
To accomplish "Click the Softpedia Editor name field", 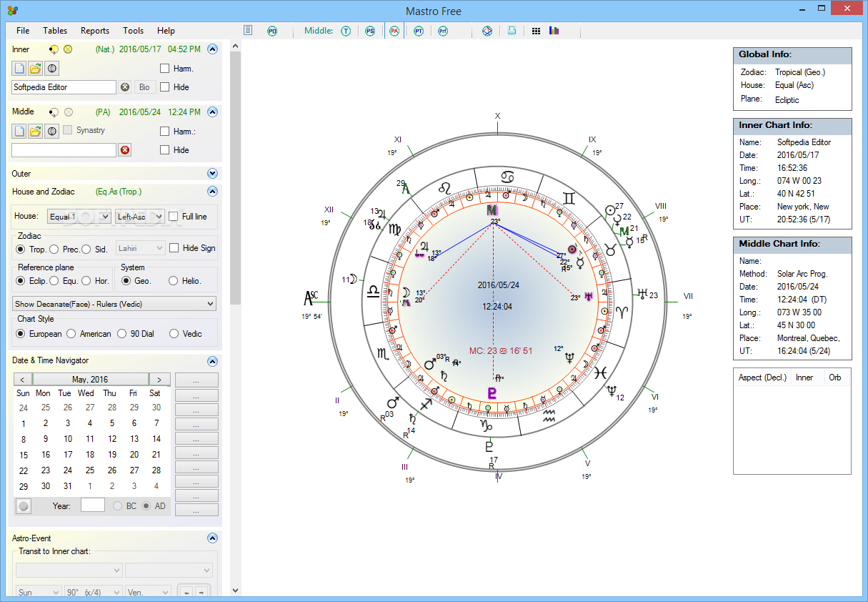I will [x=64, y=87].
